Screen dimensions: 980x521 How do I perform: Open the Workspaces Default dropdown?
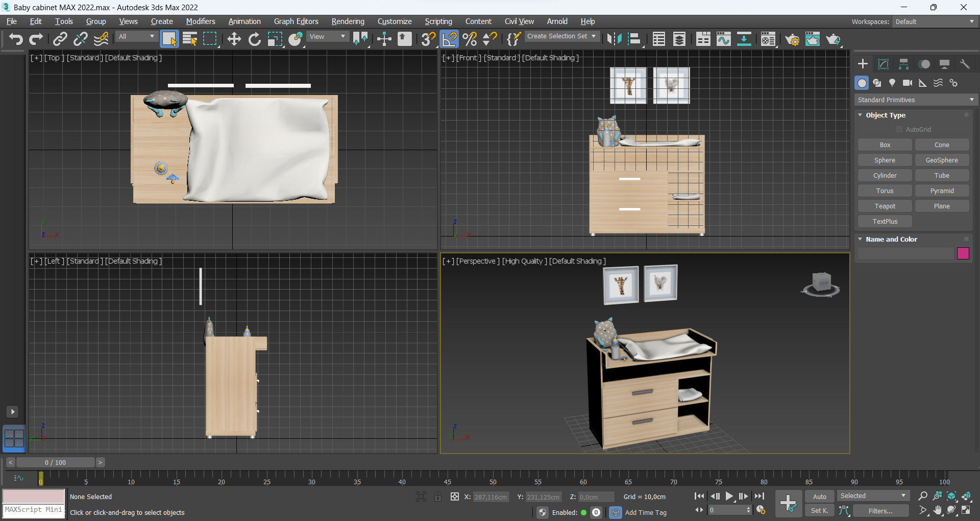pyautogui.click(x=935, y=21)
